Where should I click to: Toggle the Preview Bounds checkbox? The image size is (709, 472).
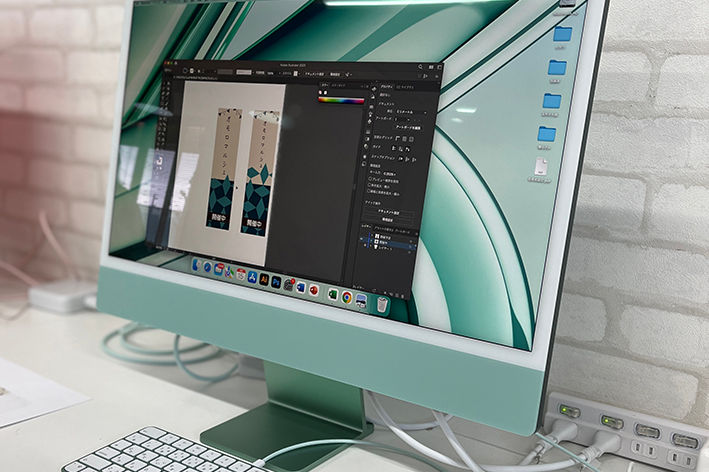point(371,179)
